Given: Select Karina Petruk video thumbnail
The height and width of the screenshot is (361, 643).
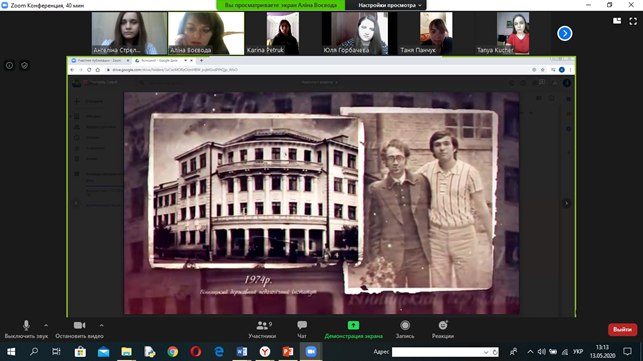Looking at the screenshot, I should 283,33.
